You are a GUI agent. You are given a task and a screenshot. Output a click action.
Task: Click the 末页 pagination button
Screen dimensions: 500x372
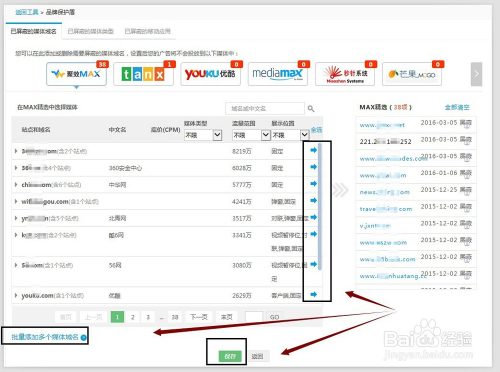(x=227, y=317)
